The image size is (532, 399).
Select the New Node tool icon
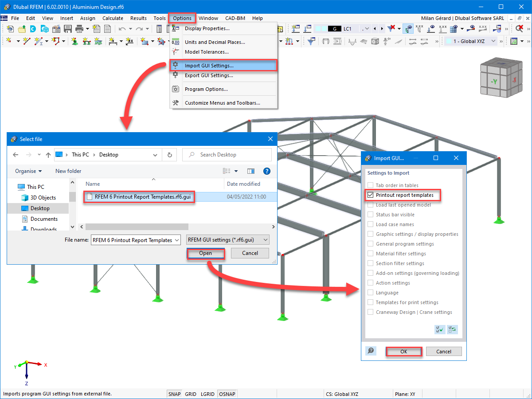point(9,41)
